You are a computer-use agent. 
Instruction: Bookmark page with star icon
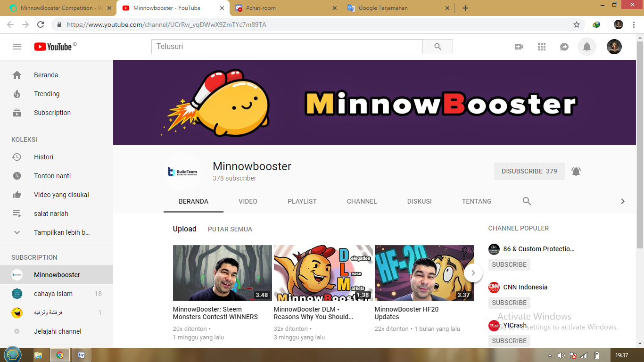576,25
